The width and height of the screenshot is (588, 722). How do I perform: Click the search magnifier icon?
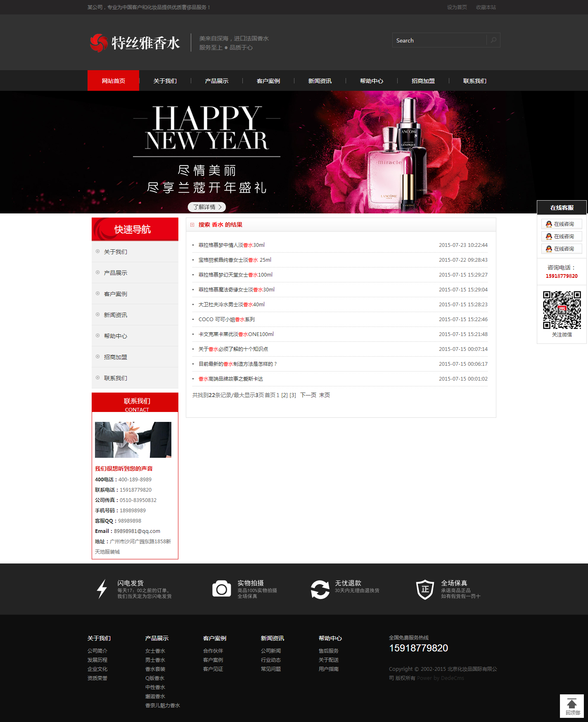(x=493, y=40)
